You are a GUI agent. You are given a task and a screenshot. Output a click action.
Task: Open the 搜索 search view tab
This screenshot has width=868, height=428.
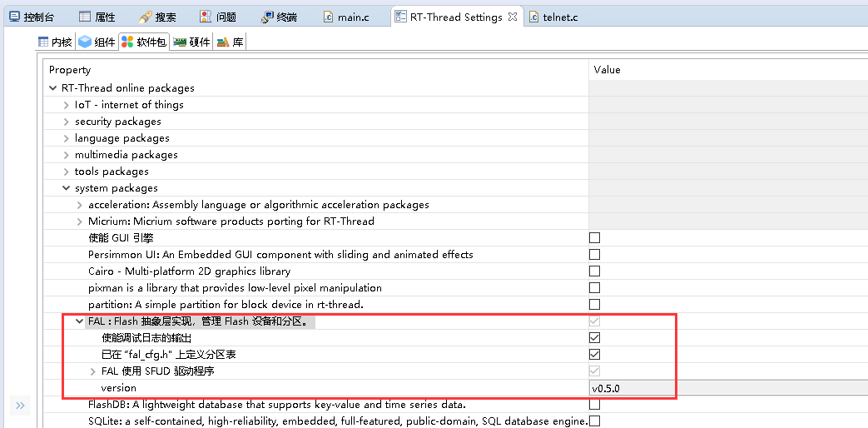pyautogui.click(x=157, y=17)
